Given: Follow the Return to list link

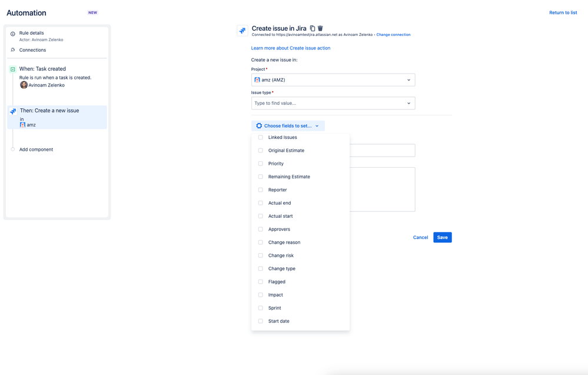Looking at the screenshot, I should (563, 12).
